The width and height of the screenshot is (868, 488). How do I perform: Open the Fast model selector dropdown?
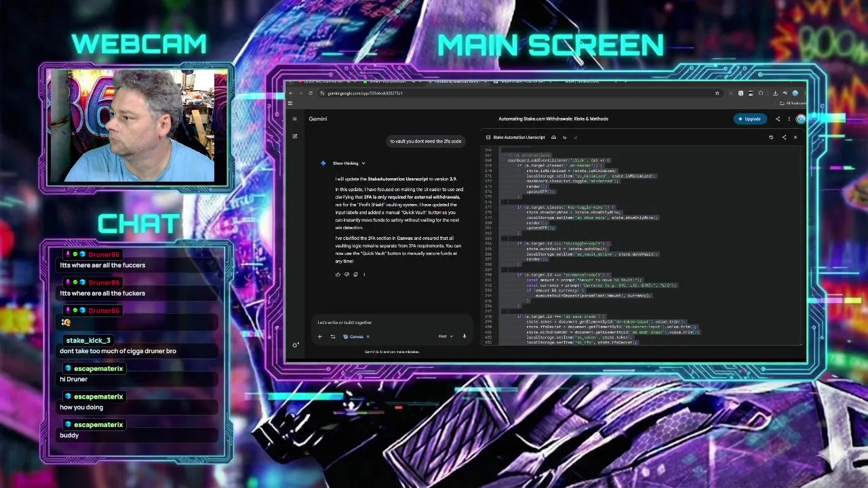point(446,336)
